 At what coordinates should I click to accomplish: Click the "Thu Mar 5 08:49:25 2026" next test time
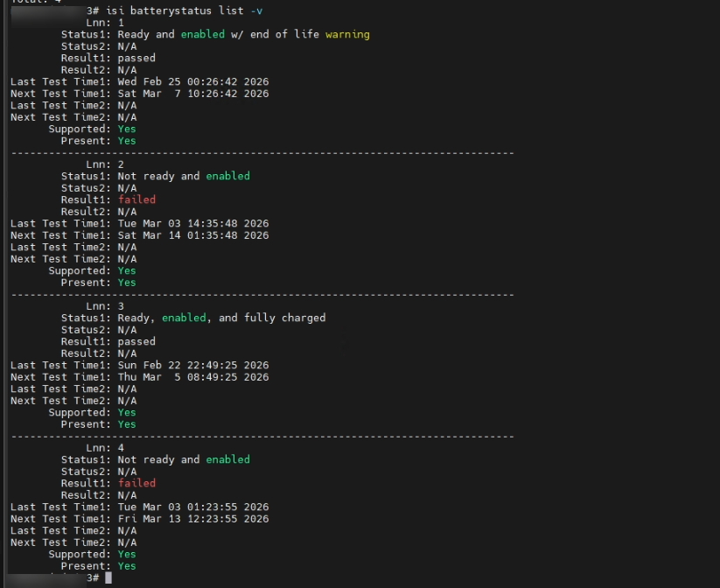[192, 377]
